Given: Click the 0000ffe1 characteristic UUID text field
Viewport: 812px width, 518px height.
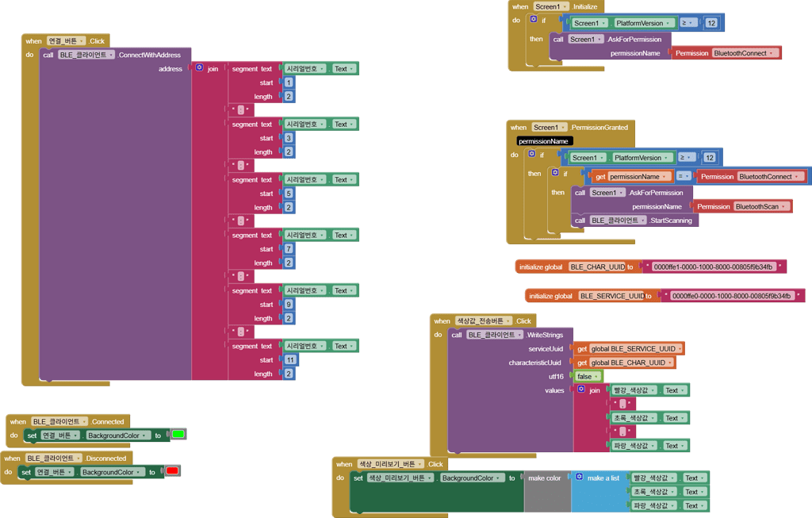Looking at the screenshot, I should (x=712, y=267).
